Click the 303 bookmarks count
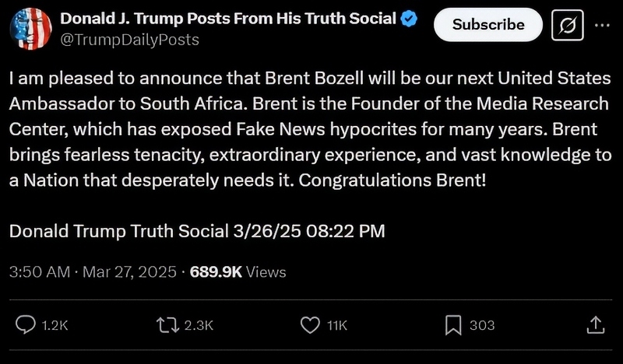The width and height of the screenshot is (623, 364). (482, 325)
